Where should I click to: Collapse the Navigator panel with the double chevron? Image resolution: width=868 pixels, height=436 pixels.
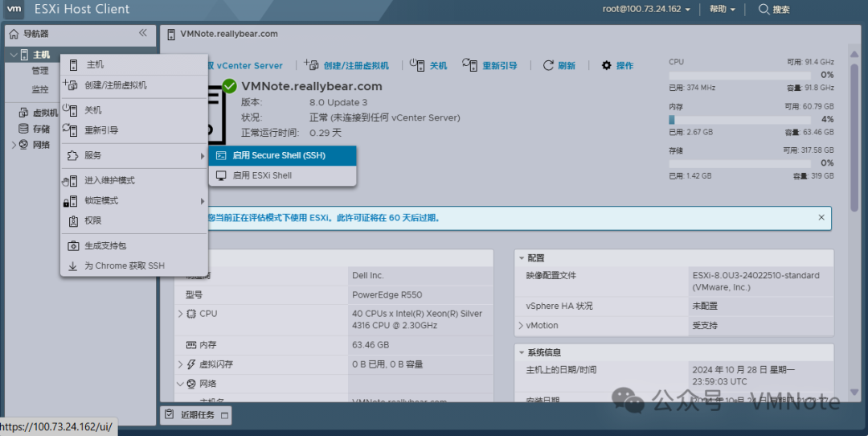coord(143,33)
